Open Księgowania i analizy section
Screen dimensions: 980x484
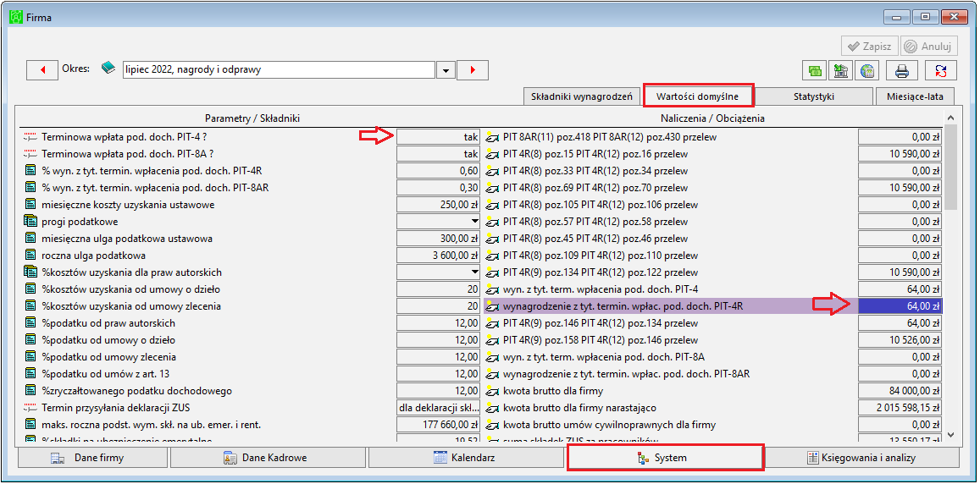[x=862, y=458]
